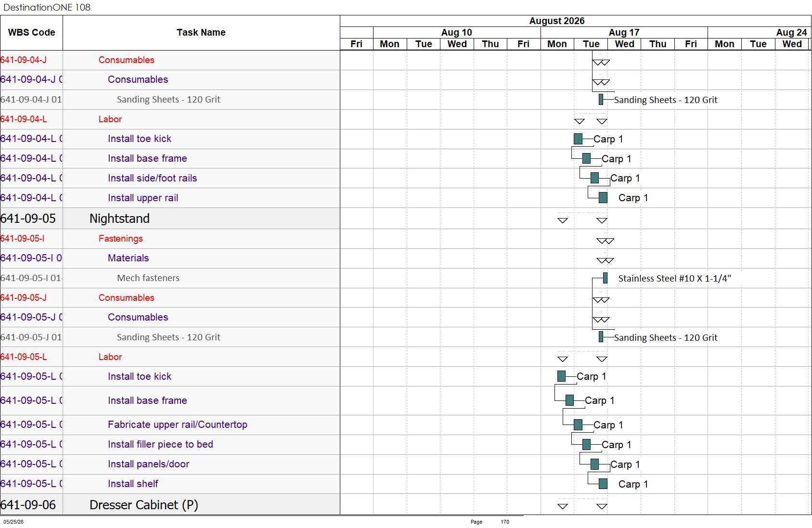
Task: Select the August 2026 month header
Action: tap(557, 21)
